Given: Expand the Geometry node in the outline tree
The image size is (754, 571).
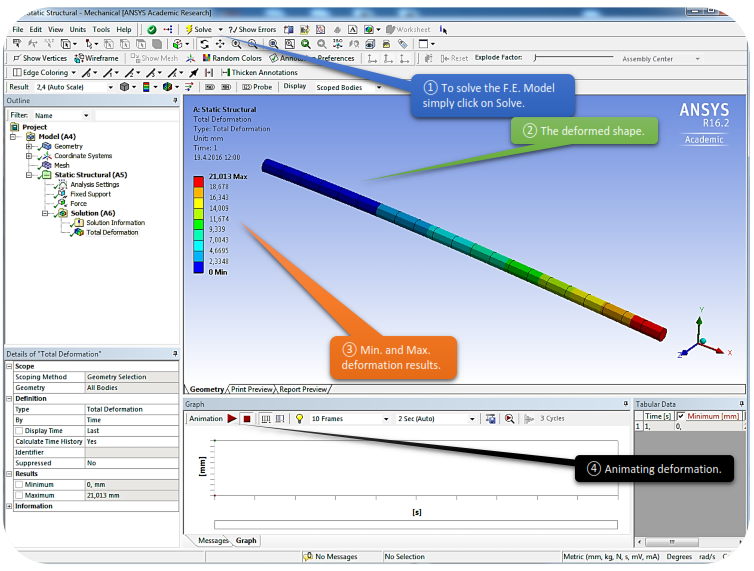Looking at the screenshot, I should coord(26,146).
